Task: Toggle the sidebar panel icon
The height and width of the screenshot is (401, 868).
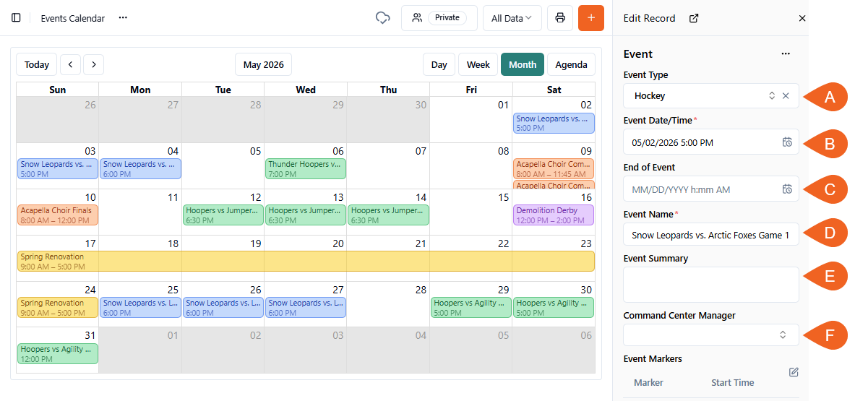Action: [16, 18]
